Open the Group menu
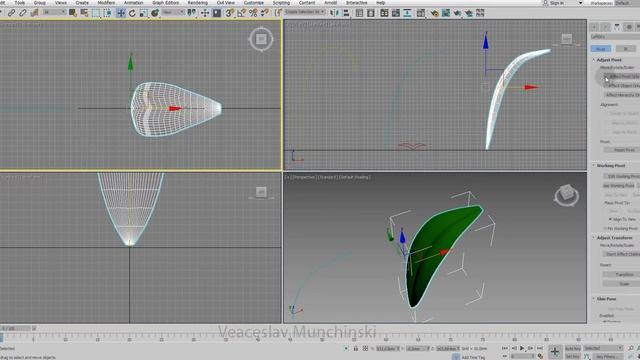The image size is (640, 360). click(x=40, y=3)
